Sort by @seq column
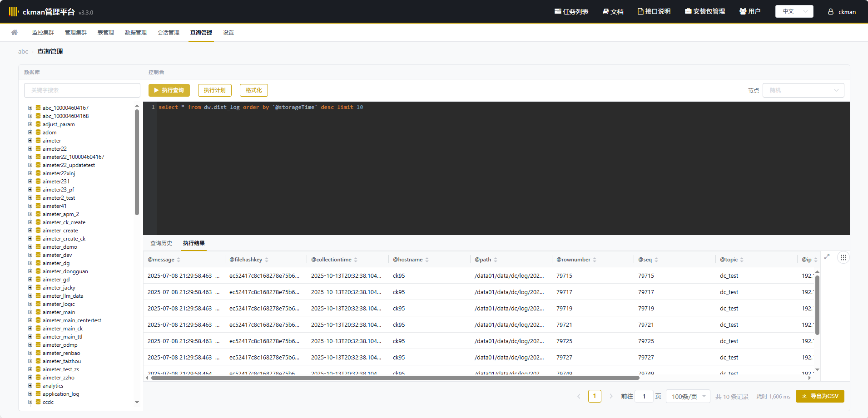This screenshot has width=868, height=418. (x=656, y=260)
